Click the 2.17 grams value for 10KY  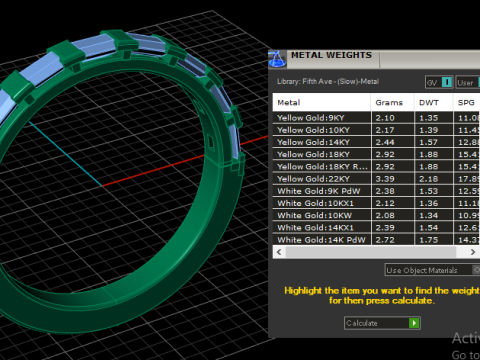click(x=385, y=130)
